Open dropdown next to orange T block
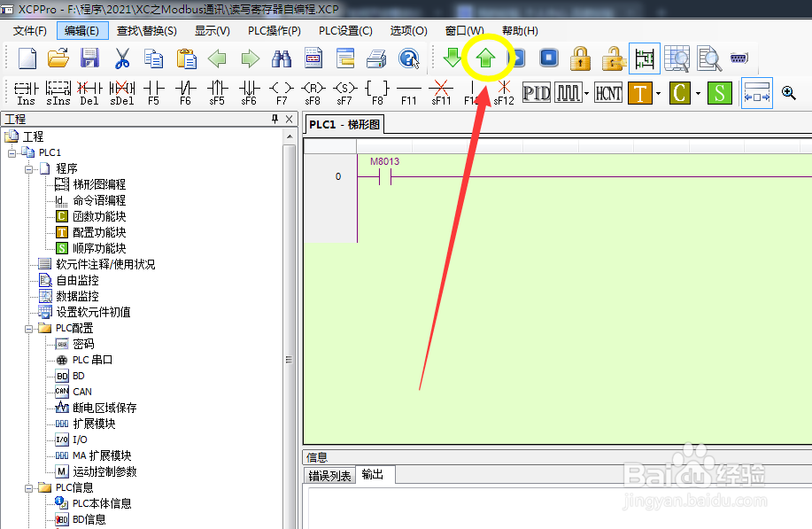 click(658, 93)
